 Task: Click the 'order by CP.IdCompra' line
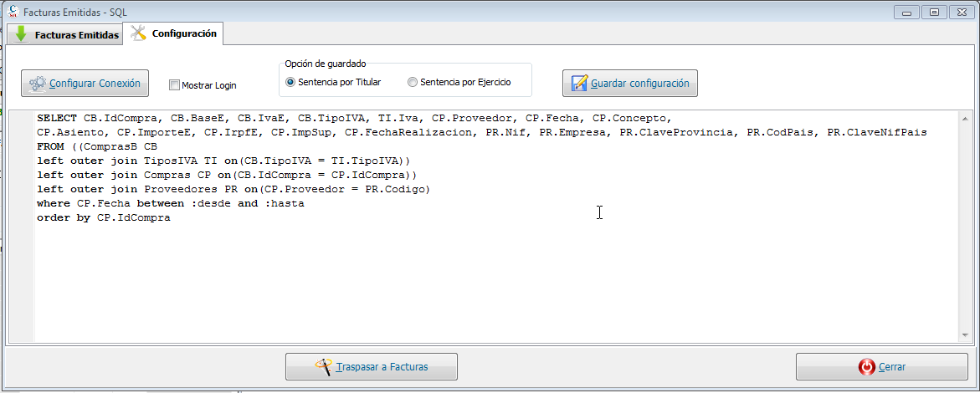point(104,219)
